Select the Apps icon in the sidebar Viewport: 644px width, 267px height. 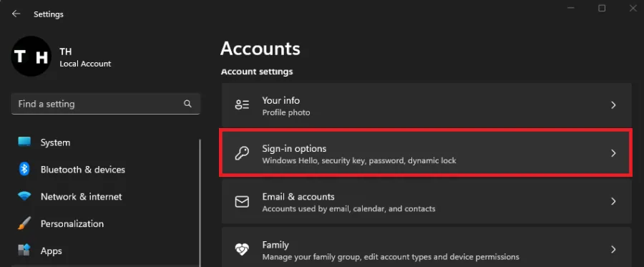[24, 250]
